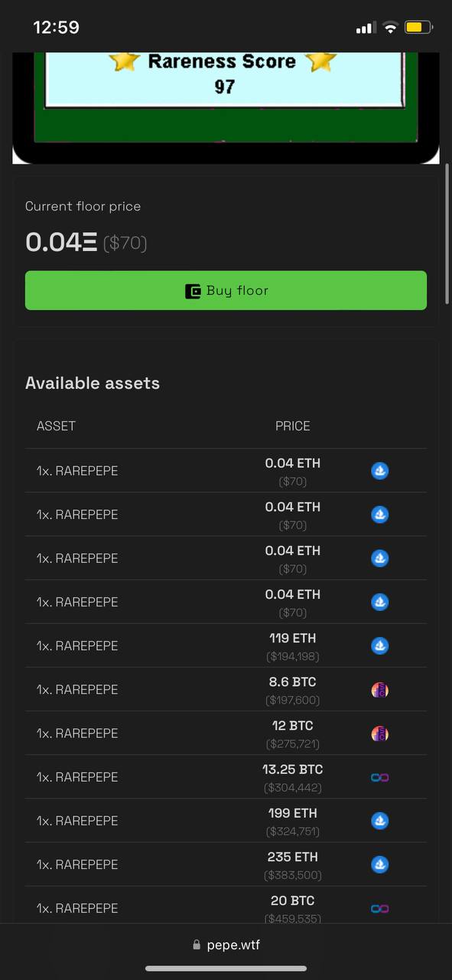
Task: Click the 0.04Ξ current floor price value
Action: [61, 243]
